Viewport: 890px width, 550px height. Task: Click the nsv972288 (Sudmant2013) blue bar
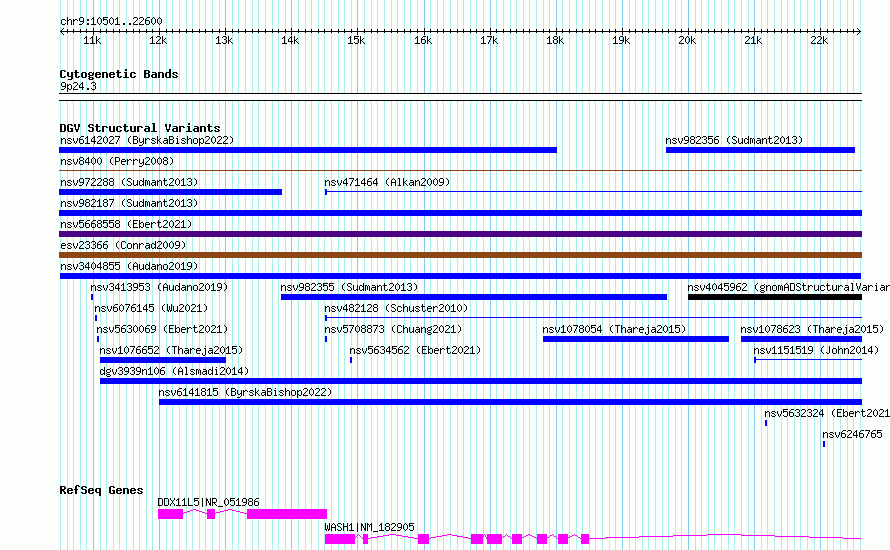pos(170,192)
